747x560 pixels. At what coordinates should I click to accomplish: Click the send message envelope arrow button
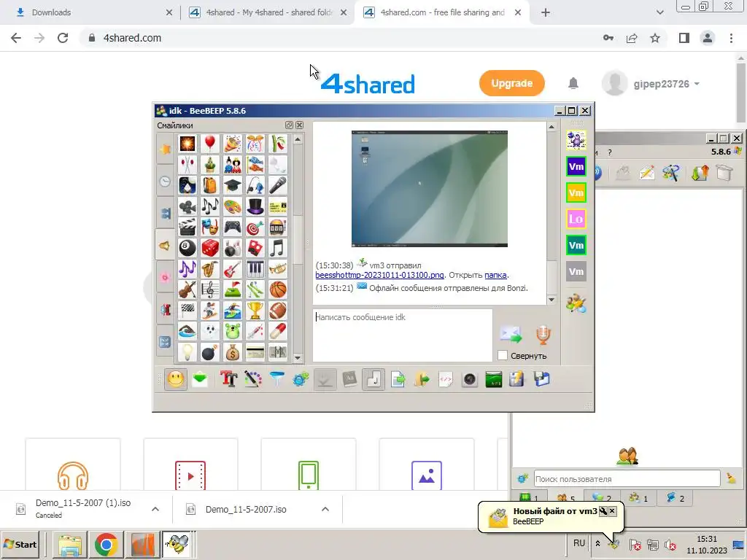511,334
